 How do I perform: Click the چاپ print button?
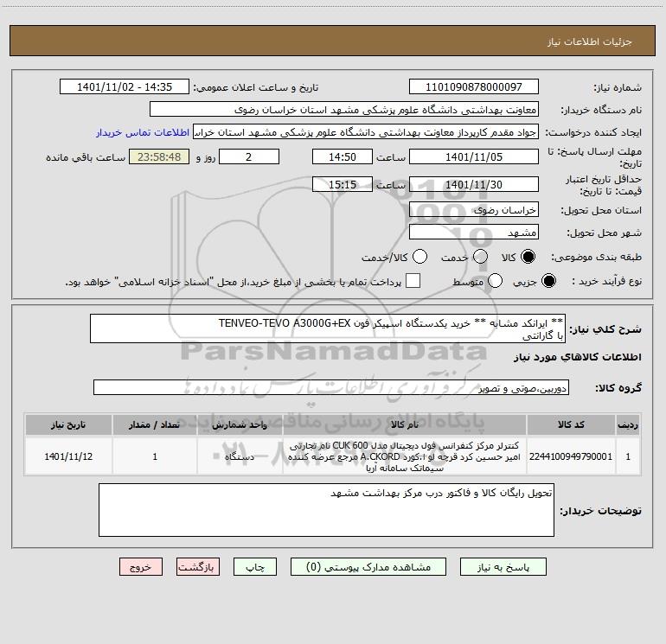coord(255,567)
